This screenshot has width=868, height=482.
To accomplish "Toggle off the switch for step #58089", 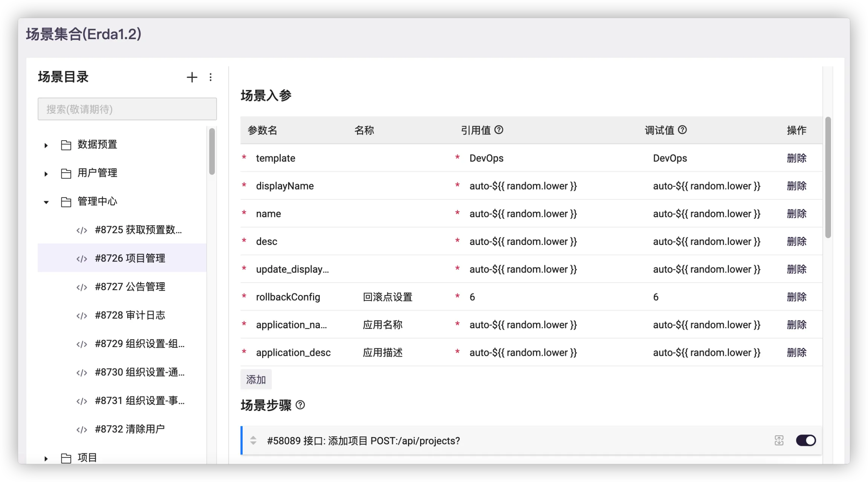I will click(x=806, y=440).
